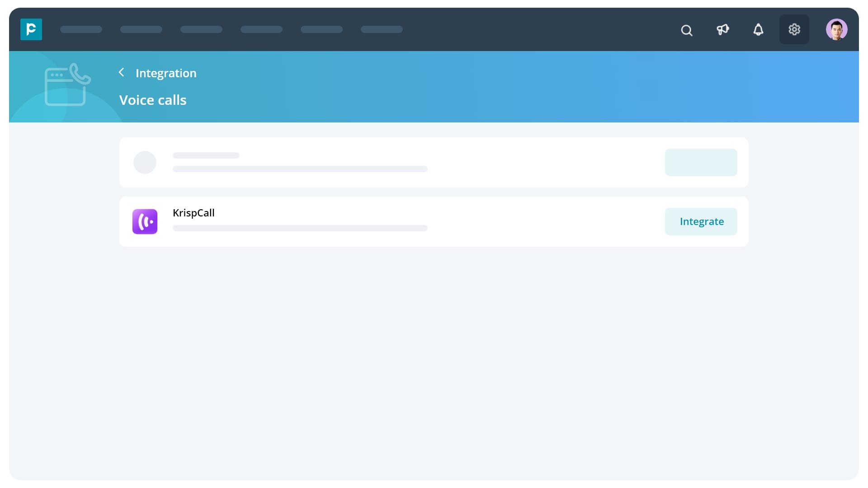Click the last placeholder navigation menu item

382,29
